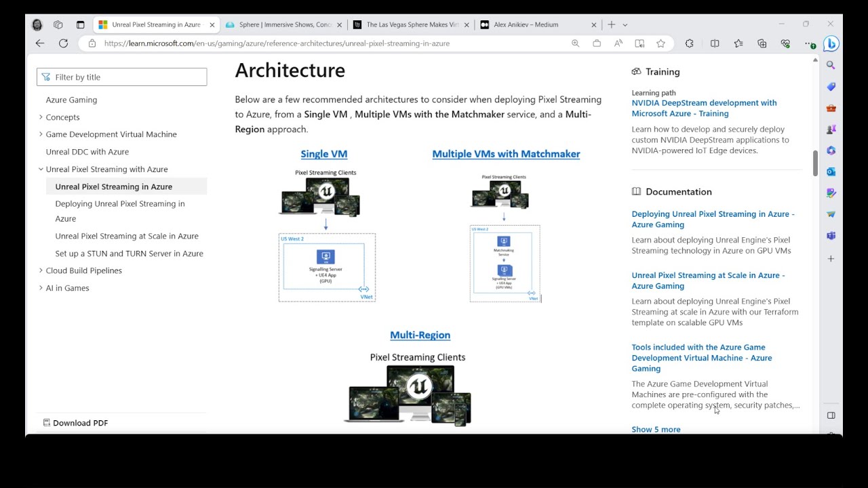Click the shopping bag icon in address bar
Image resolution: width=868 pixels, height=488 pixels.
597,43
